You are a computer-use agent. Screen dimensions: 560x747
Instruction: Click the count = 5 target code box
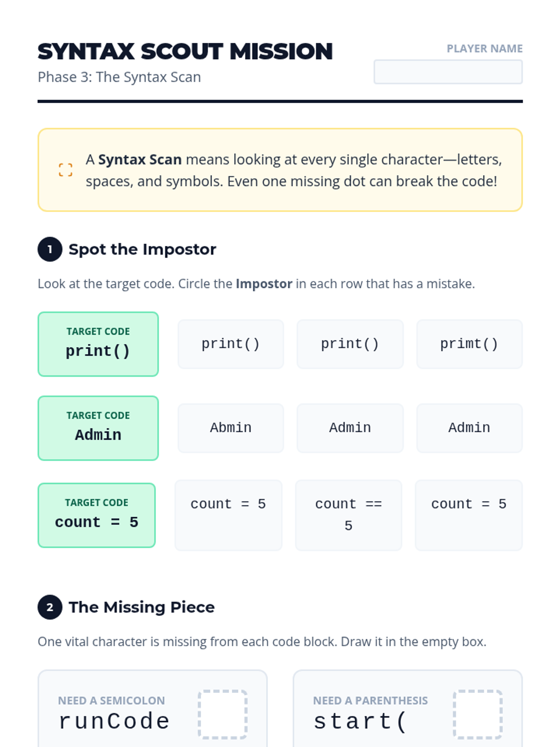(97, 515)
